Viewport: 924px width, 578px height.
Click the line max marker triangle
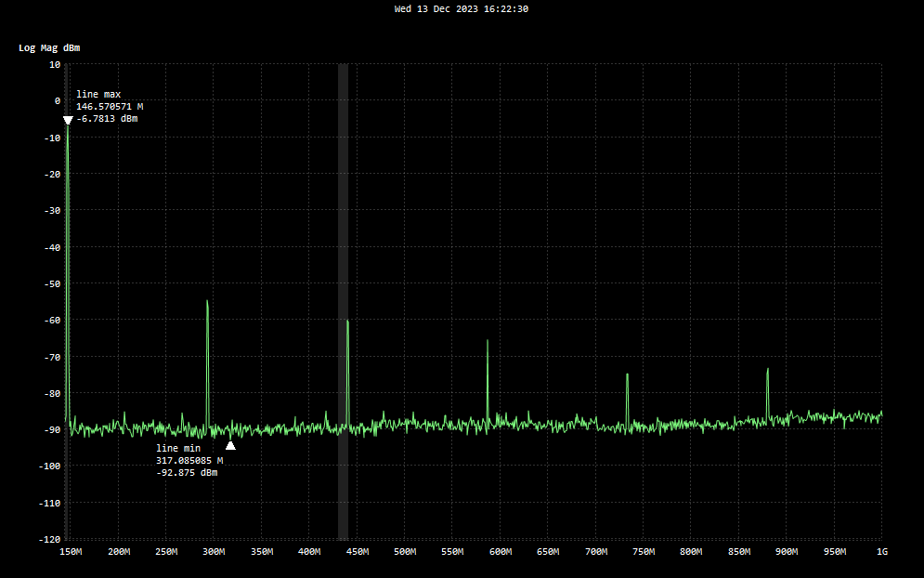(x=68, y=120)
